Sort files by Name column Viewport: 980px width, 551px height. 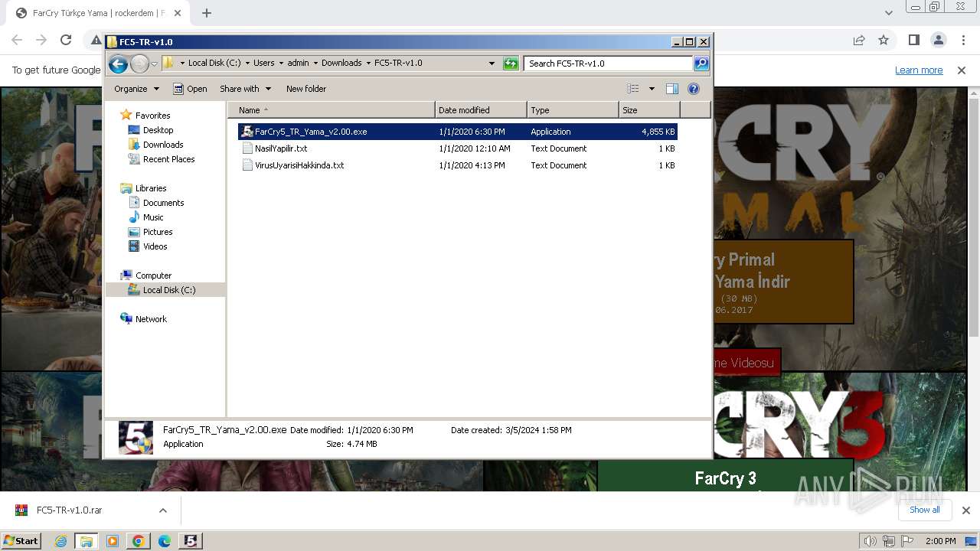point(332,110)
